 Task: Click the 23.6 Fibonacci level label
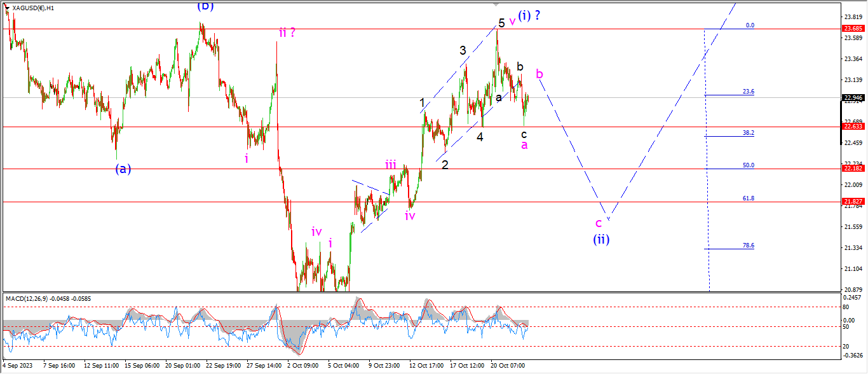pyautogui.click(x=748, y=92)
